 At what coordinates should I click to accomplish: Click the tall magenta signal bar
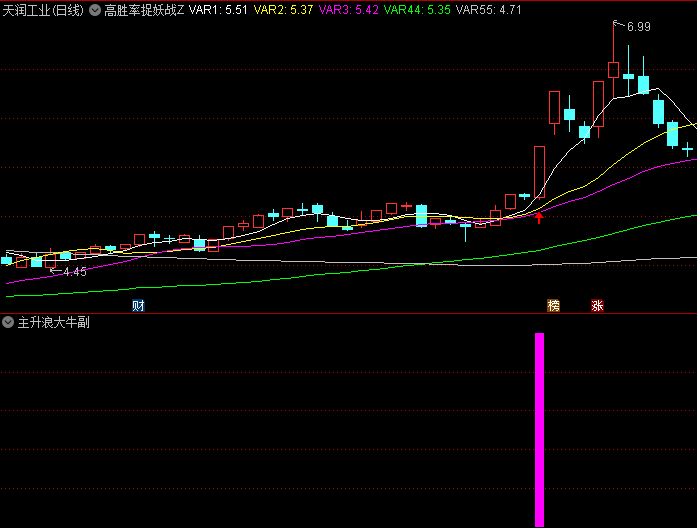click(x=539, y=429)
